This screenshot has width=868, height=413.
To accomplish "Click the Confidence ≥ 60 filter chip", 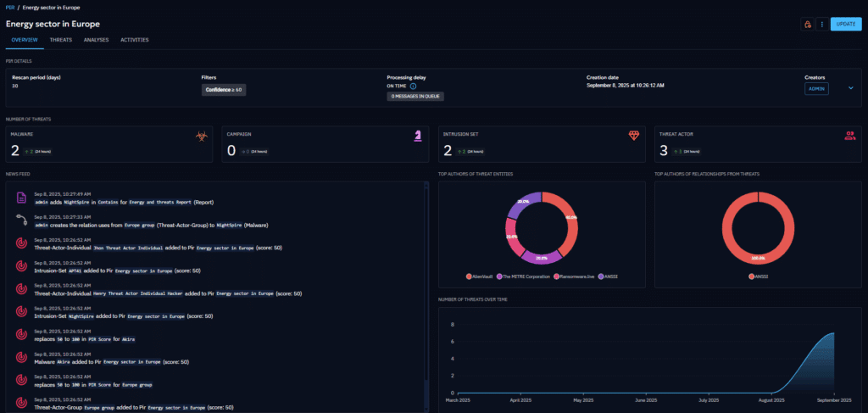I will pos(224,89).
